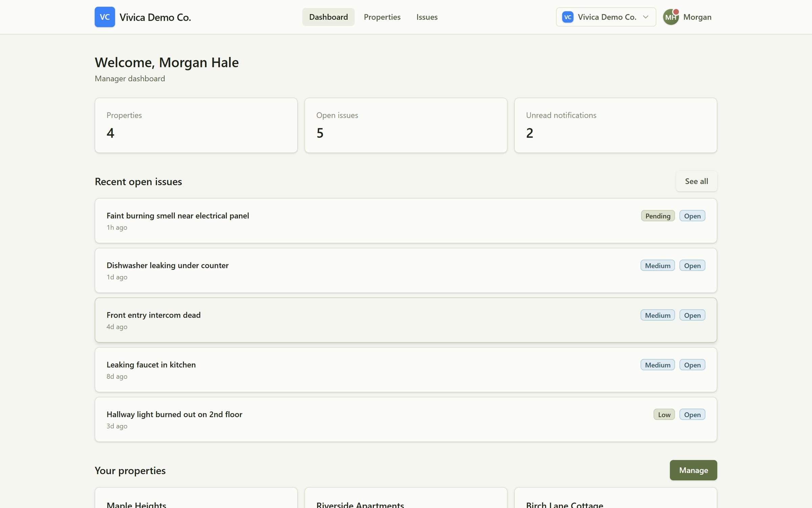Open issue Dishwasher leaking under counter

tap(406, 270)
